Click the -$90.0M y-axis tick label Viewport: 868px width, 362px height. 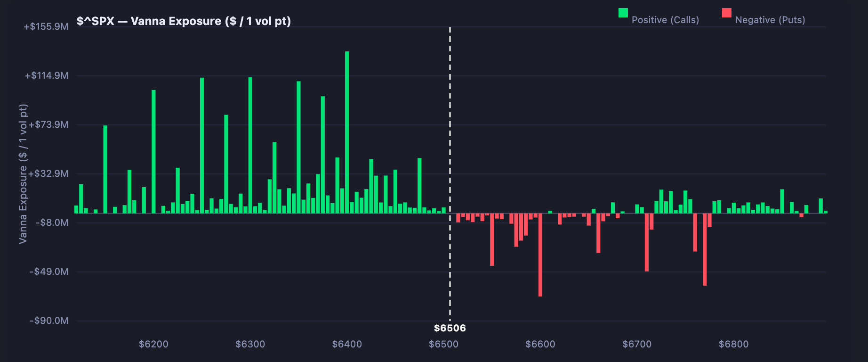coord(49,321)
